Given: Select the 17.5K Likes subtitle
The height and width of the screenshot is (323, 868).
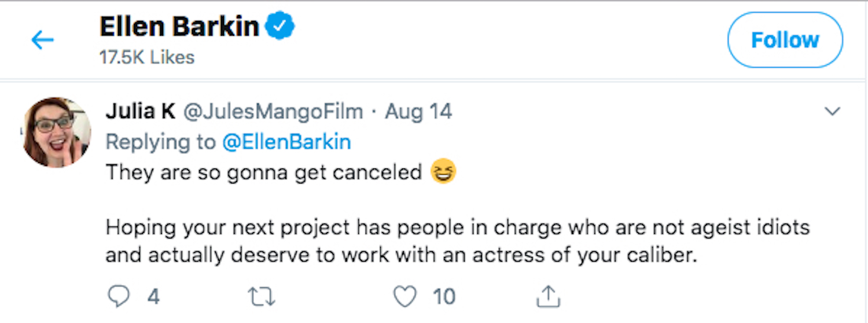Looking at the screenshot, I should click(147, 57).
